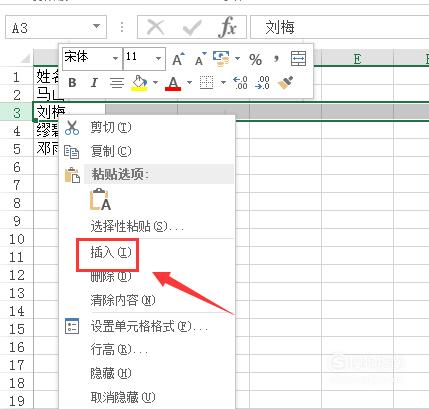Image resolution: width=429 pixels, height=409 pixels.
Task: Select 选择性粘贴(S)... menu entry
Action: click(x=137, y=227)
